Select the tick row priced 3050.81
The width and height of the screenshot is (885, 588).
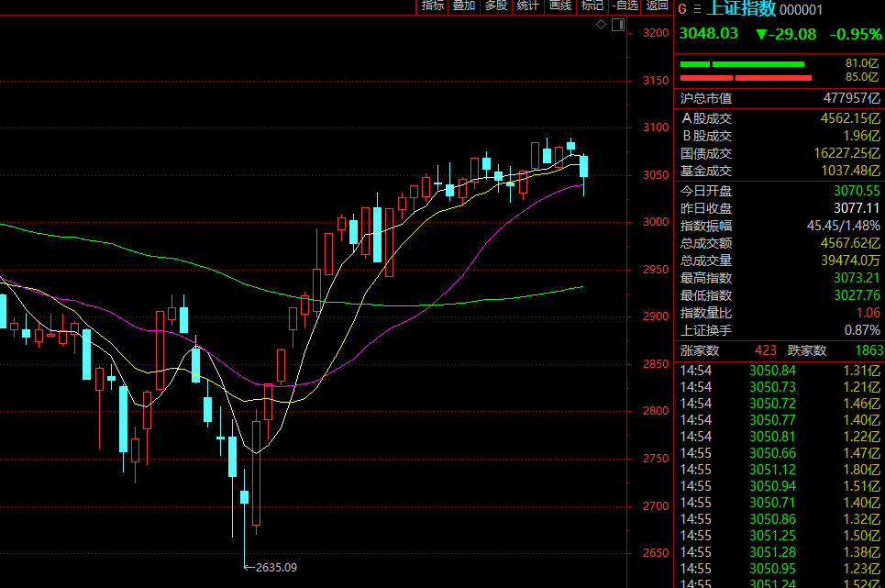(x=780, y=437)
